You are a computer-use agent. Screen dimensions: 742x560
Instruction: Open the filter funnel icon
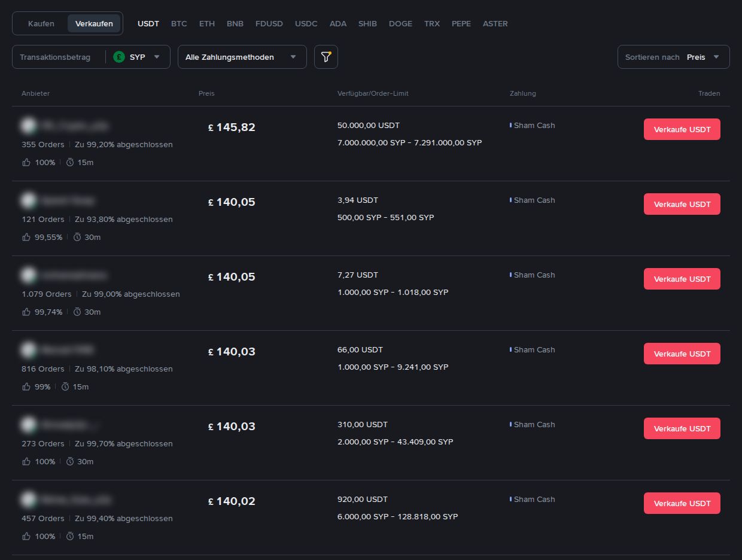tap(326, 57)
